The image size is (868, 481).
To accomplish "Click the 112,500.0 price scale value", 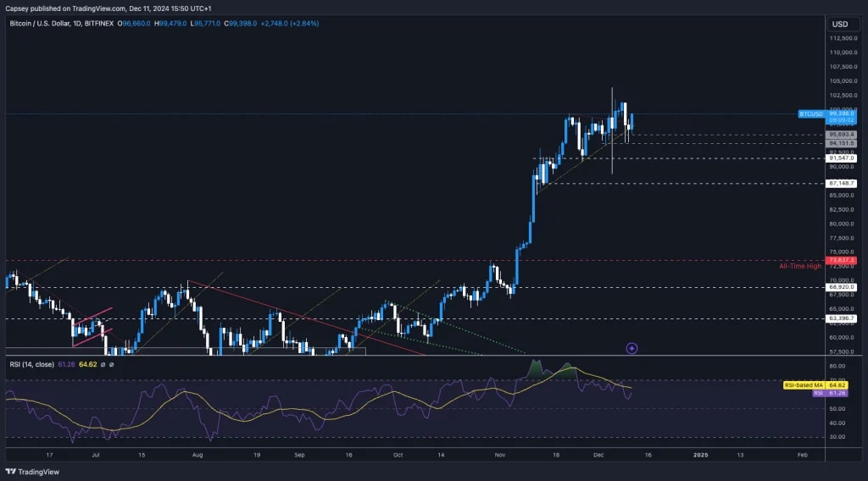I will coord(843,38).
